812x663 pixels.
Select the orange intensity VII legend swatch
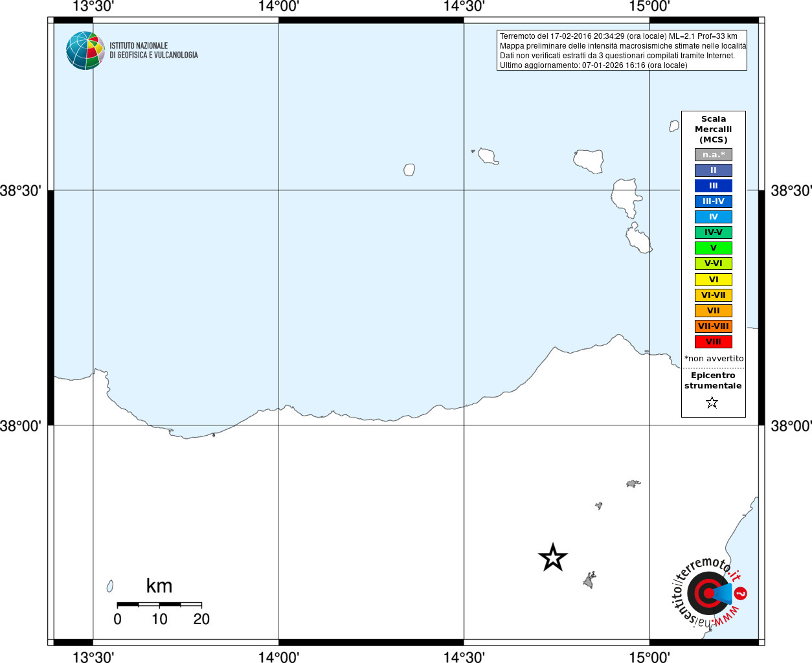pos(714,311)
